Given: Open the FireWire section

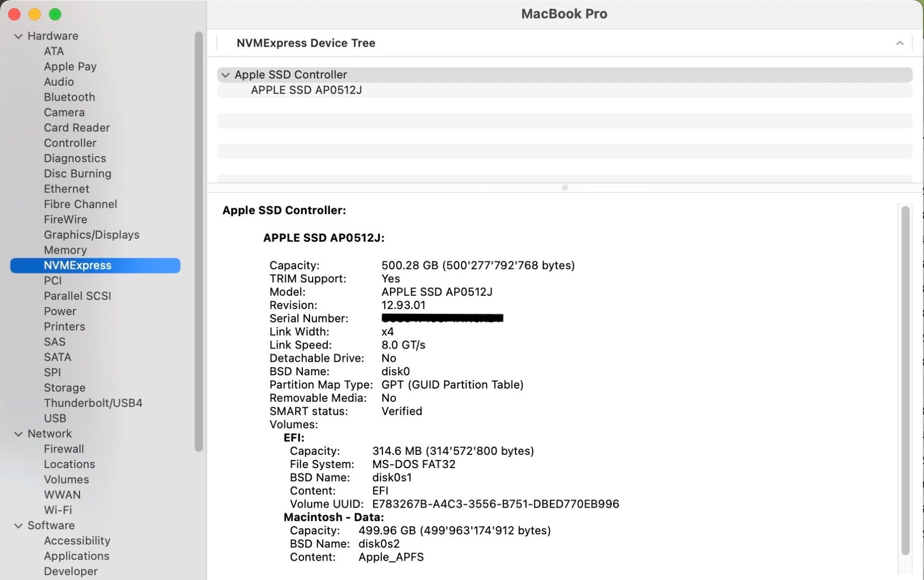Looking at the screenshot, I should (66, 219).
